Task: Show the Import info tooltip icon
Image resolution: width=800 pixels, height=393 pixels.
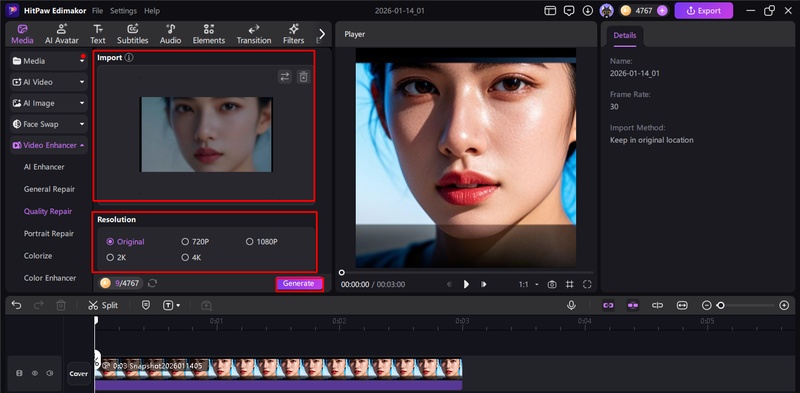Action: click(129, 58)
